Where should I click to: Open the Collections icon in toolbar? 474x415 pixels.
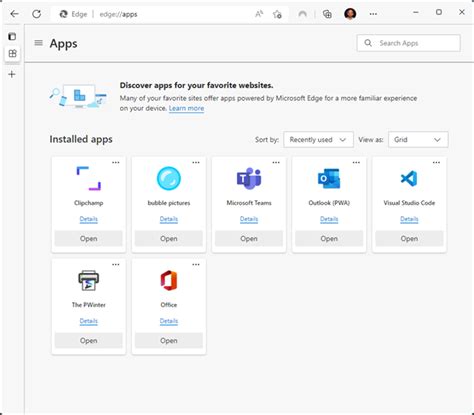pyautogui.click(x=327, y=14)
